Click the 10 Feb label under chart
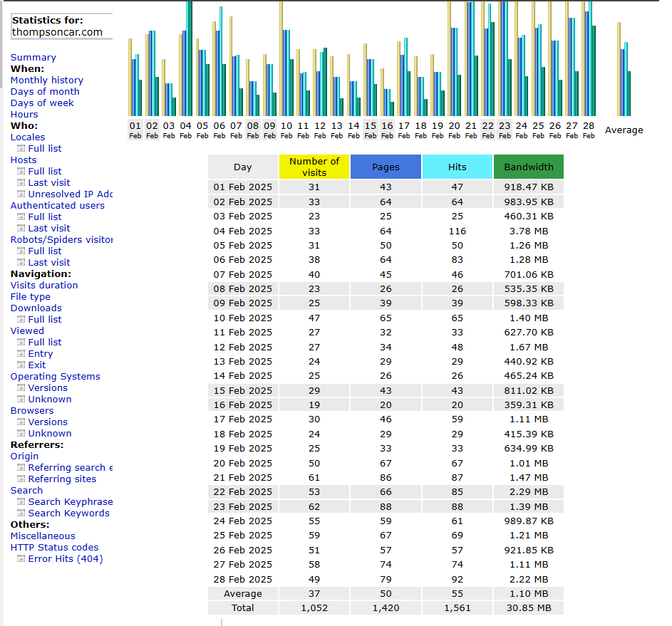The image size is (672, 626). (x=286, y=130)
